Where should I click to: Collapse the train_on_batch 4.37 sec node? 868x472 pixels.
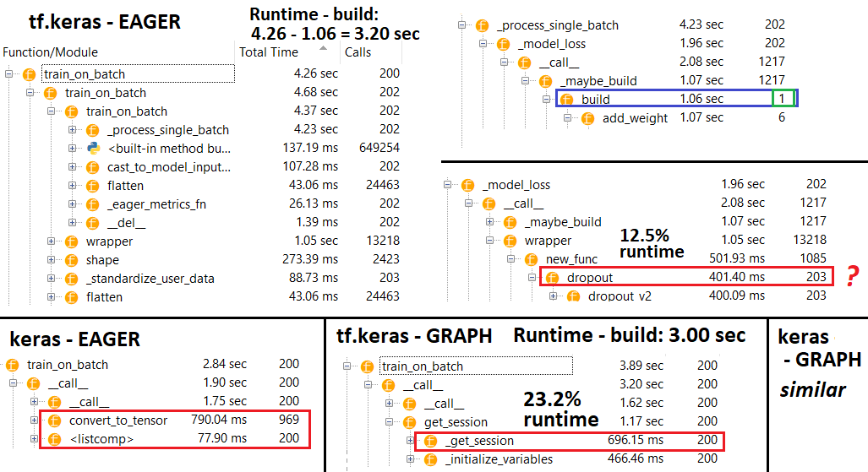tap(51, 111)
